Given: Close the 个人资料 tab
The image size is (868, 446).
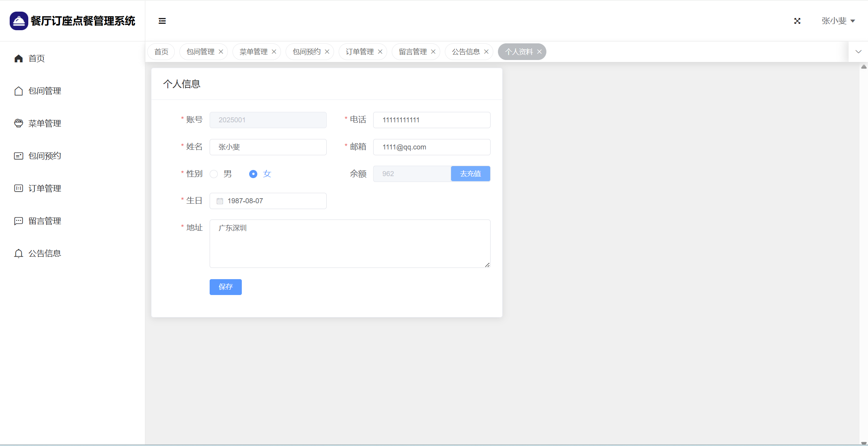Looking at the screenshot, I should tap(539, 52).
